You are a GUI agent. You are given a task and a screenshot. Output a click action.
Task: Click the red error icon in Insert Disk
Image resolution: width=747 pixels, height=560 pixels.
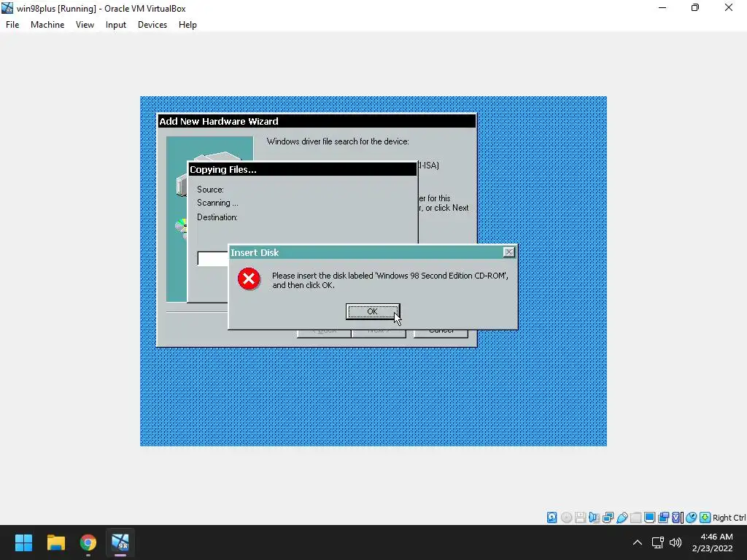249,279
